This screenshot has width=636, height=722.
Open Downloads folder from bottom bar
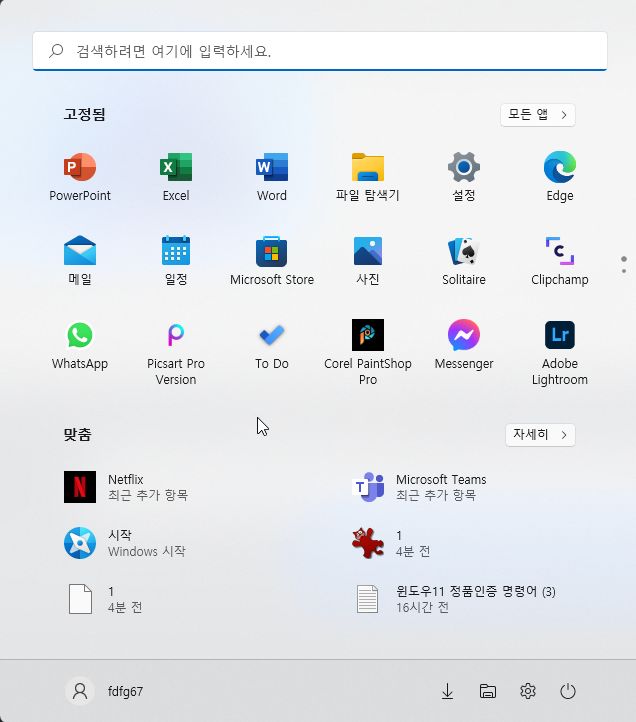(447, 691)
